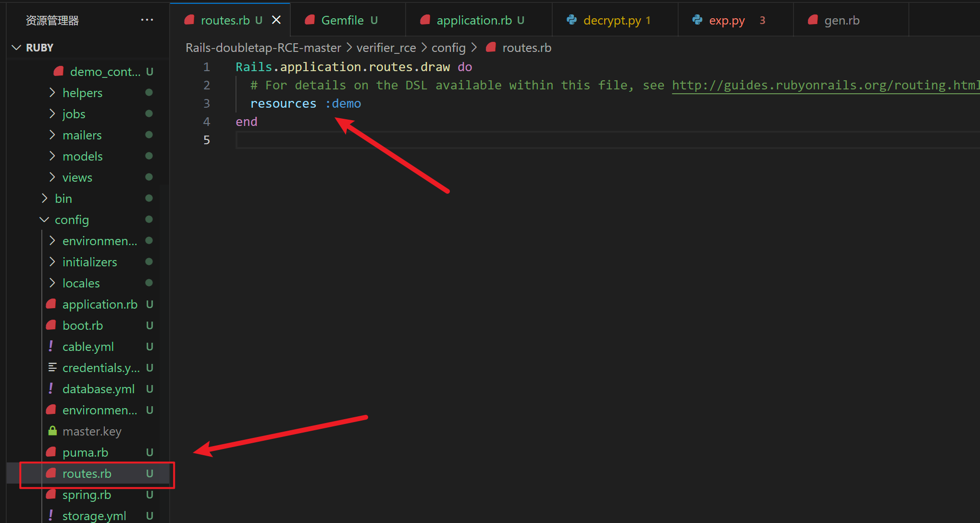
Task: Click the Ruby icon in routes.rb breadcrumb
Action: coord(491,48)
